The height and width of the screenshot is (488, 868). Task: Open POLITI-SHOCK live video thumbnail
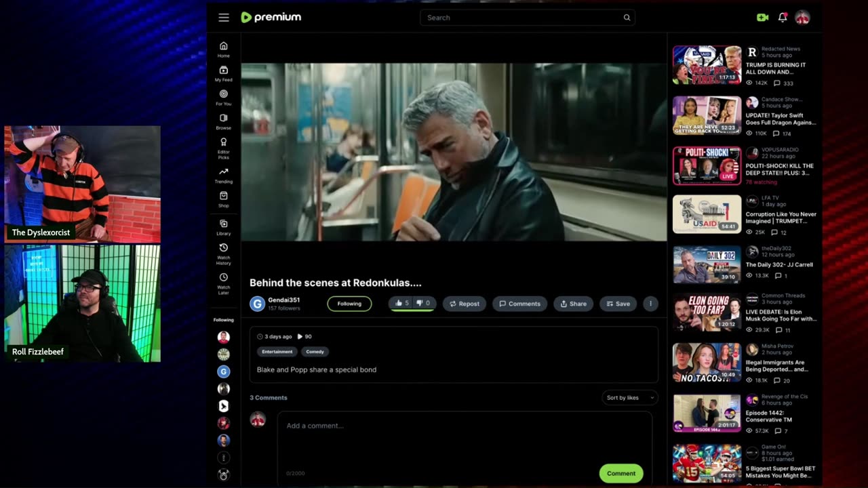[x=707, y=165]
